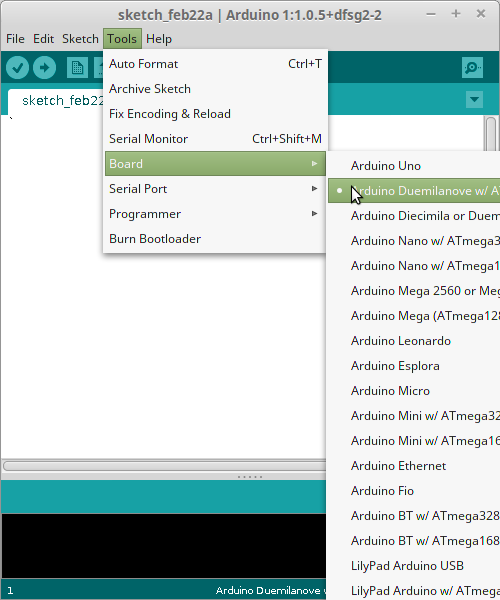The height and width of the screenshot is (600, 500).
Task: Select Arduino Duemilanove board option
Action: (x=414, y=191)
